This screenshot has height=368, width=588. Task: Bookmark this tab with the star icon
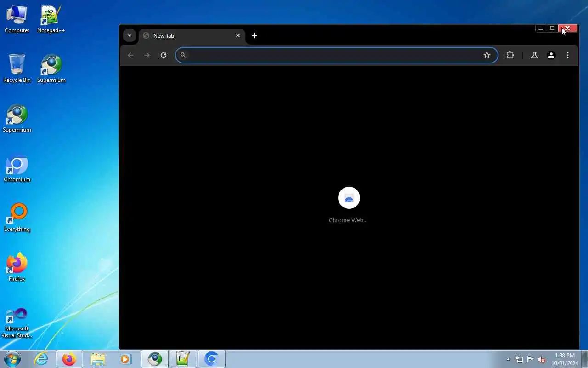coord(487,55)
